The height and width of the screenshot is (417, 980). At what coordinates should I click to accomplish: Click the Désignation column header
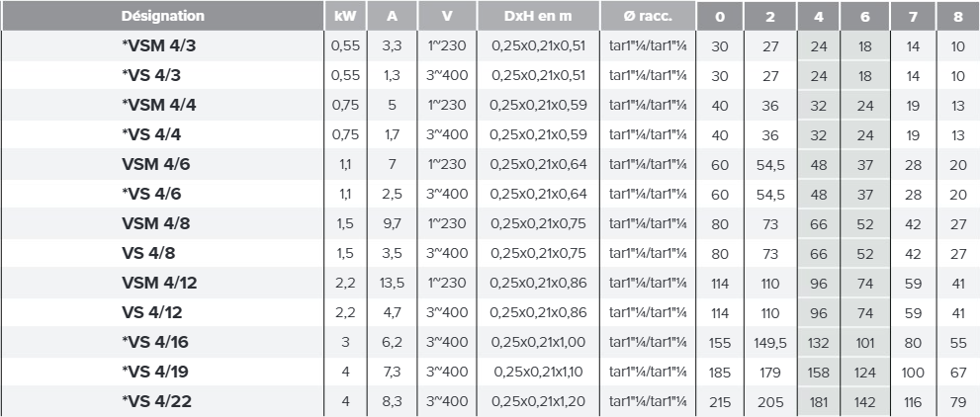point(162,16)
